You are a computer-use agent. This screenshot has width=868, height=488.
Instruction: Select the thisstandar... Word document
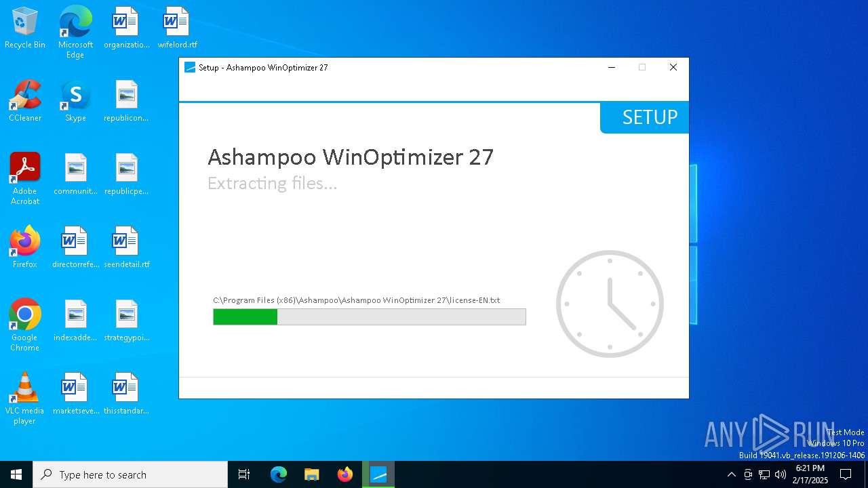point(126,394)
